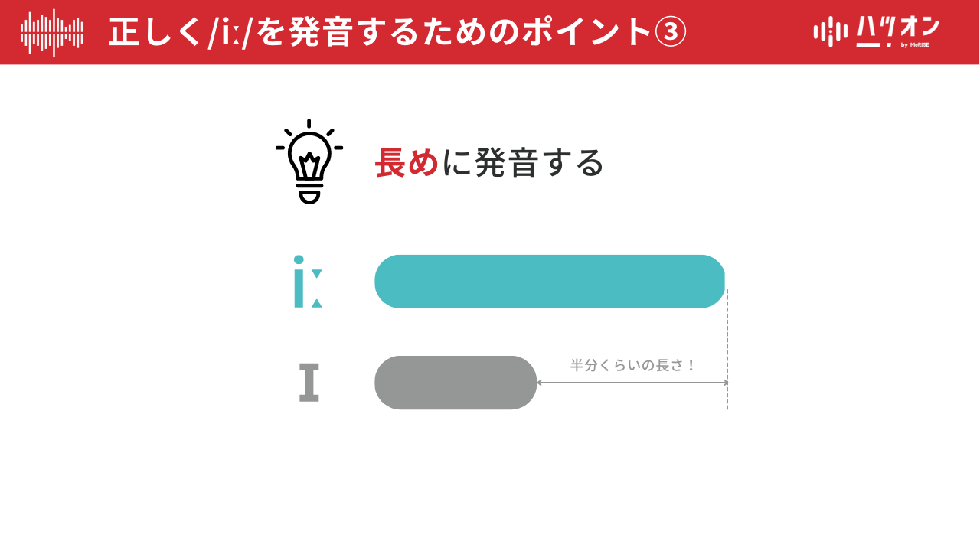
Task: Click the に発音する text
Action: point(523,162)
